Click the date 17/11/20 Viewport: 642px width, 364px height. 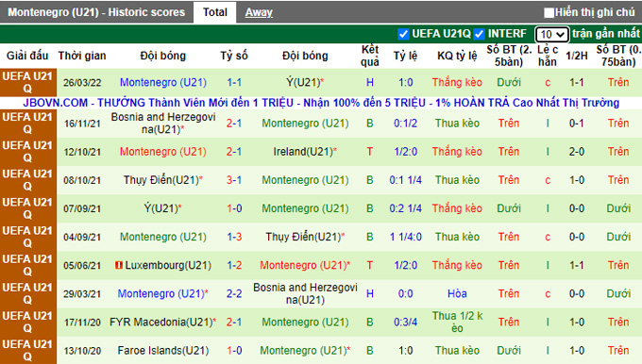[82, 323]
